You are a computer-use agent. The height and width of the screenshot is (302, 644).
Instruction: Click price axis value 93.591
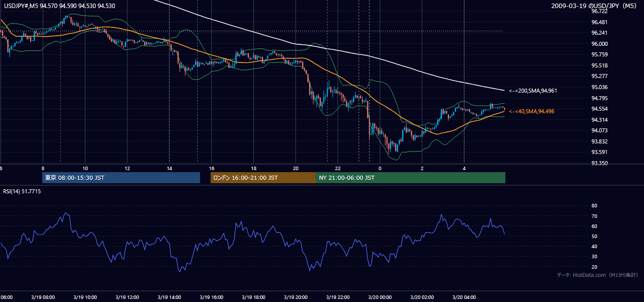pyautogui.click(x=599, y=152)
